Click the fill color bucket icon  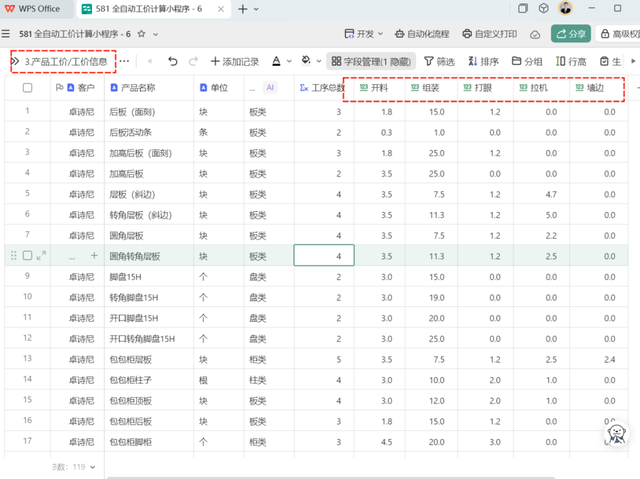[306, 61]
